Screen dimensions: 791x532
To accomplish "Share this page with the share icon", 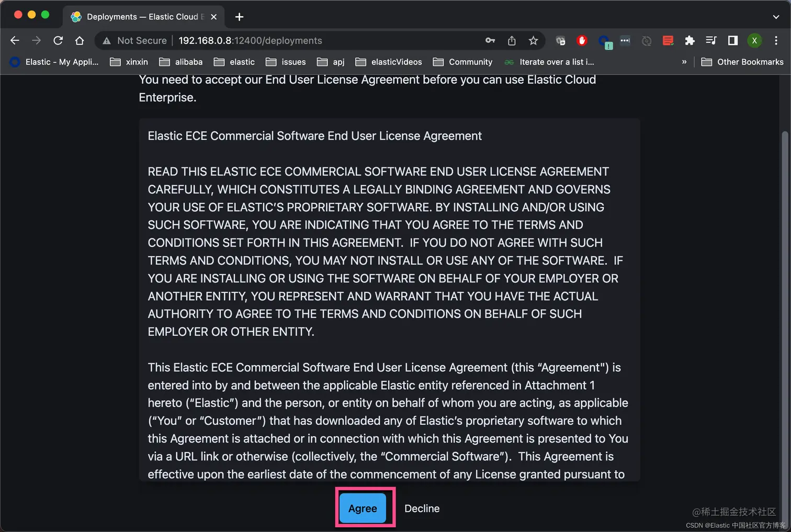I will (512, 40).
